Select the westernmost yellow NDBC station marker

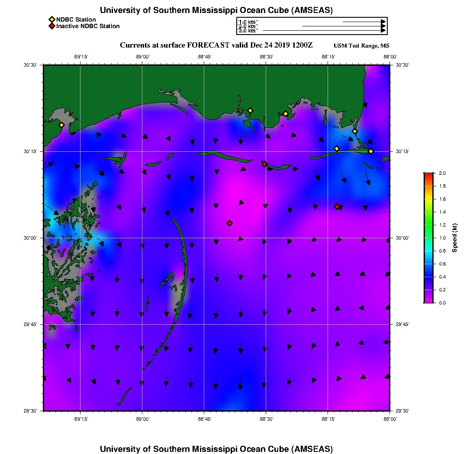(61, 125)
